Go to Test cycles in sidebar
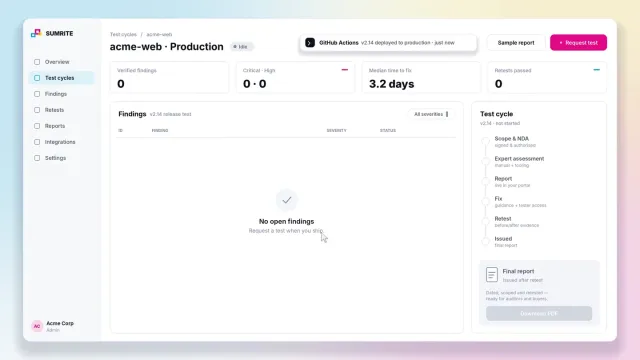640x360 pixels. (62, 78)
